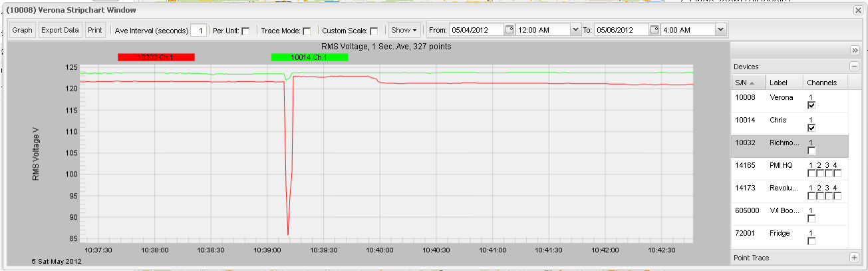Open the To date calendar picker
Image resolution: width=868 pixels, height=271 pixels.
[654, 30]
